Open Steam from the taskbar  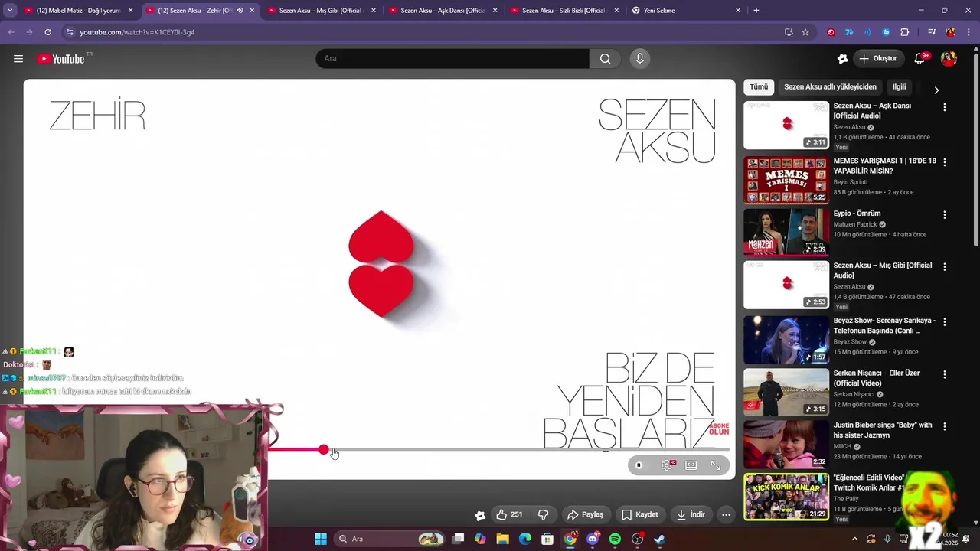tap(659, 540)
